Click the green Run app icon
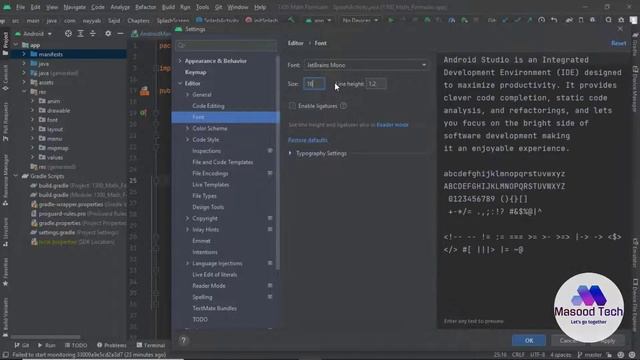The image size is (640, 360). (391, 20)
